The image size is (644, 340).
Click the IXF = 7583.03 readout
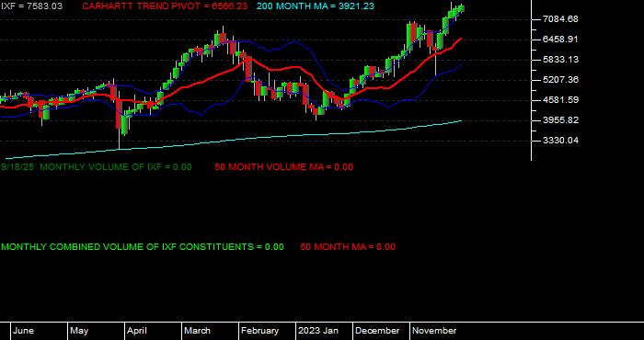(x=31, y=6)
